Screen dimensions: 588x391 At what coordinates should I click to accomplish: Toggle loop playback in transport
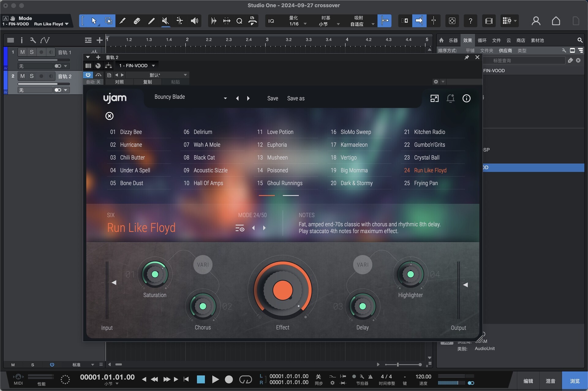(245, 380)
